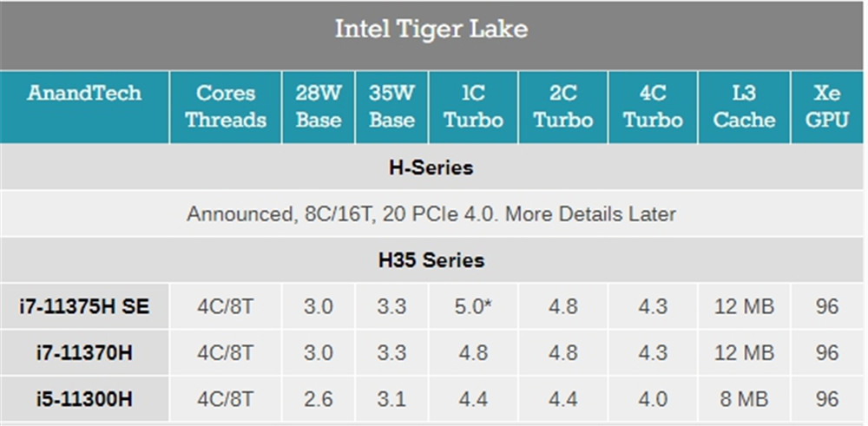Click the Announced 8C/16T details text

pos(431,213)
